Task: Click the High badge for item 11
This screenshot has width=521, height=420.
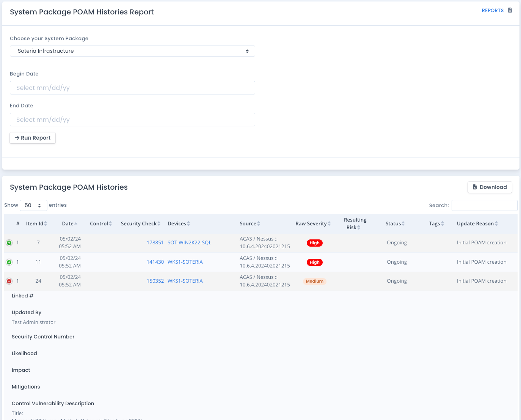Action: [315, 263]
